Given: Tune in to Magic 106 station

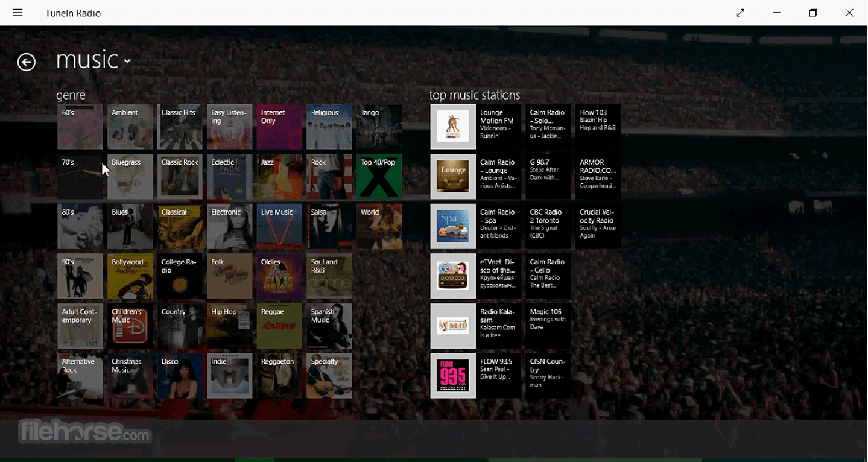Looking at the screenshot, I should click(x=548, y=326).
